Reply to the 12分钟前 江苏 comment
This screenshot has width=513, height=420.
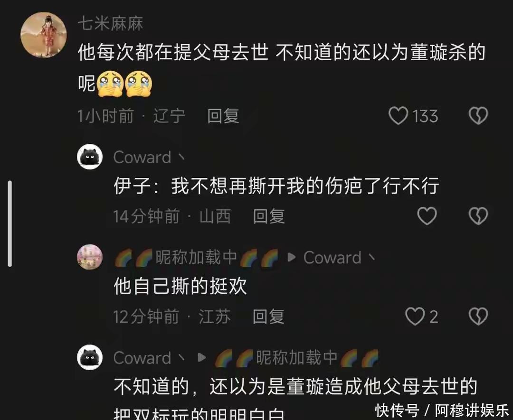[x=268, y=317]
